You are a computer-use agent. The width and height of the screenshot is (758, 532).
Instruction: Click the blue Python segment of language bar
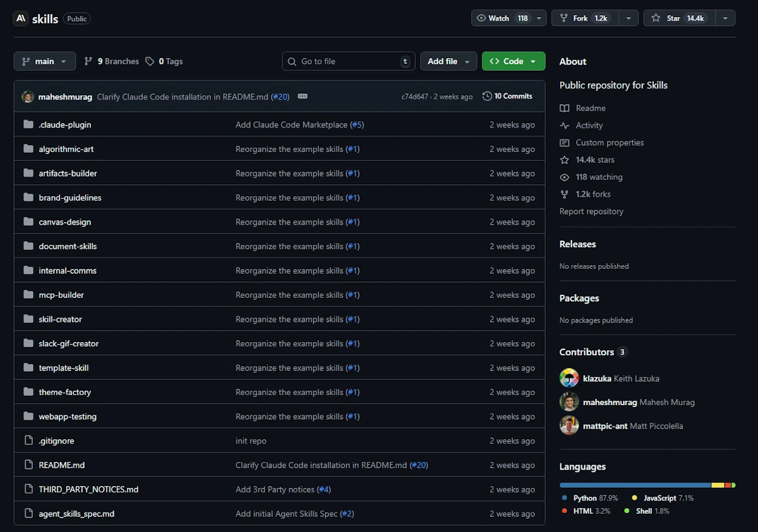635,485
